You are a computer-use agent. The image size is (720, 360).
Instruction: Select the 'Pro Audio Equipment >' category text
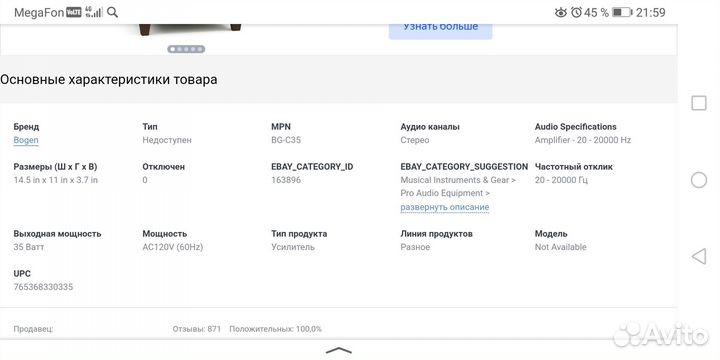(x=445, y=193)
